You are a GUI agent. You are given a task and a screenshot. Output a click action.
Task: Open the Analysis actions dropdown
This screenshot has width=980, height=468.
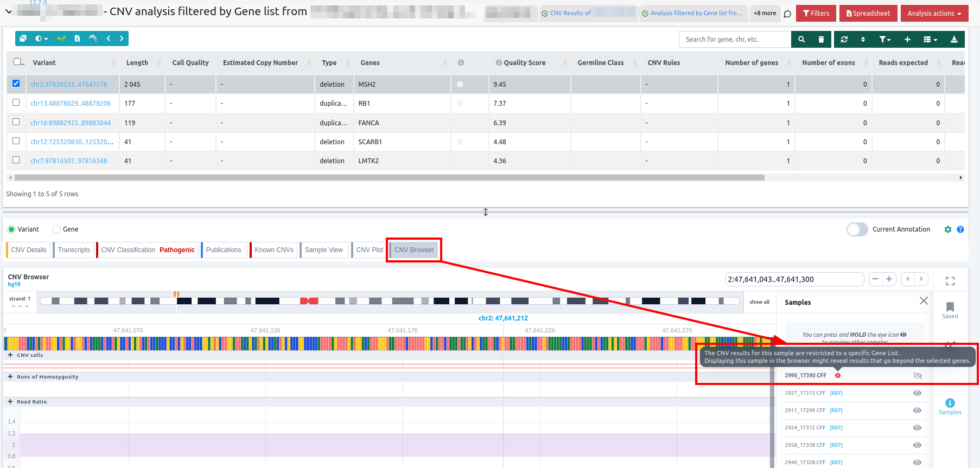pos(934,14)
